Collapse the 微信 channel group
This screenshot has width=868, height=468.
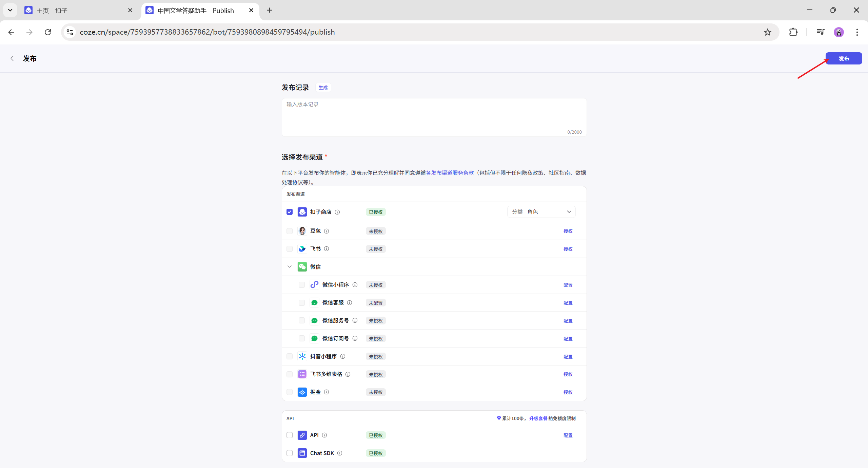pyautogui.click(x=289, y=267)
